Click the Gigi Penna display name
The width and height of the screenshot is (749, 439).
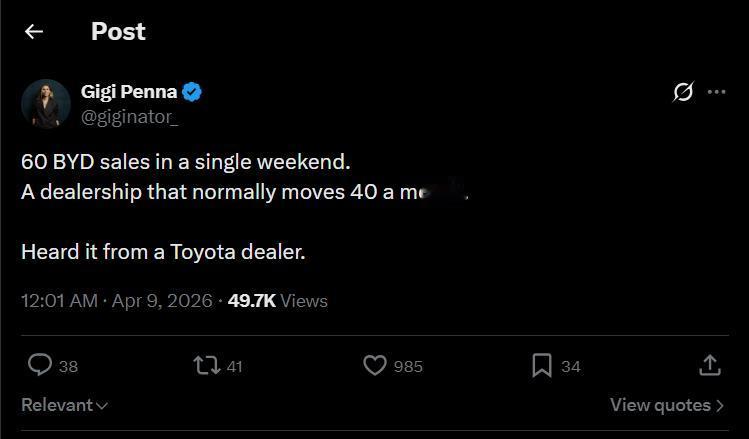click(x=129, y=92)
